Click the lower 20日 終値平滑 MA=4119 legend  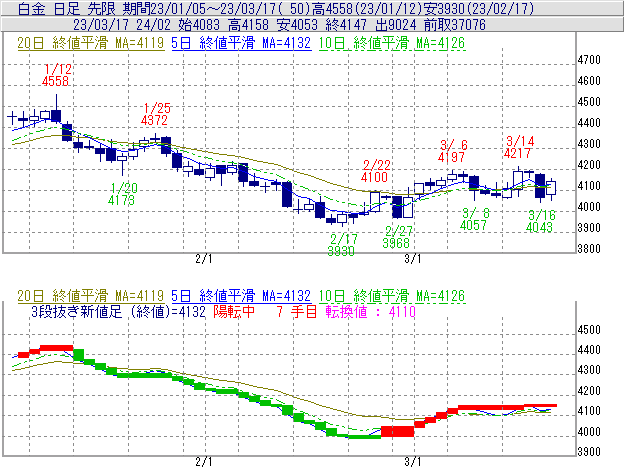[91, 296]
